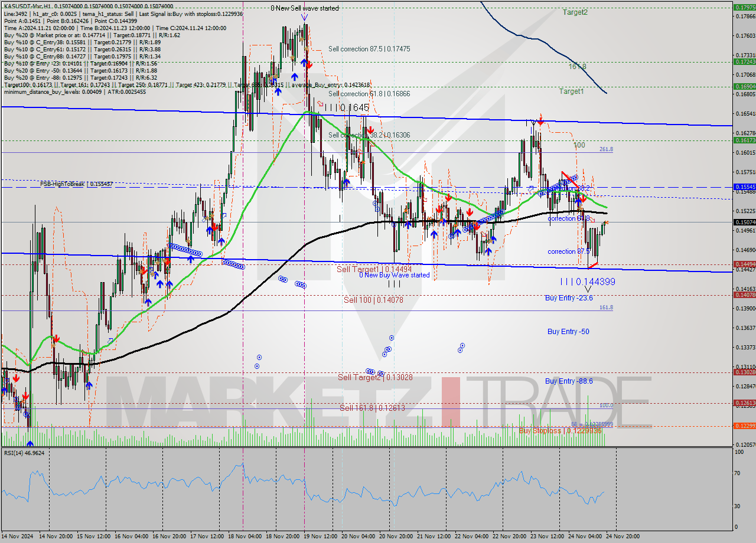The height and width of the screenshot is (543, 756).
Task: Click '0 New Buy Wave started' label
Action: click(395, 275)
